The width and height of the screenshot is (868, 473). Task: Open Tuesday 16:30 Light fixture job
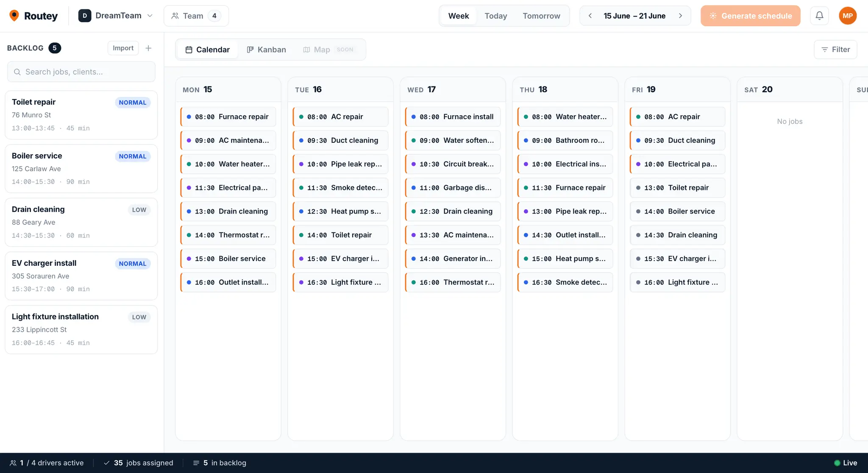tap(340, 282)
